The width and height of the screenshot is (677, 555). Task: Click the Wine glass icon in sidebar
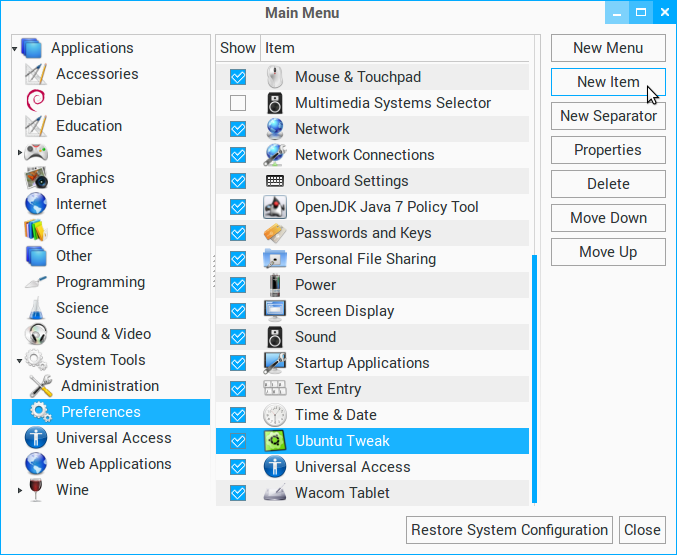pos(37,490)
